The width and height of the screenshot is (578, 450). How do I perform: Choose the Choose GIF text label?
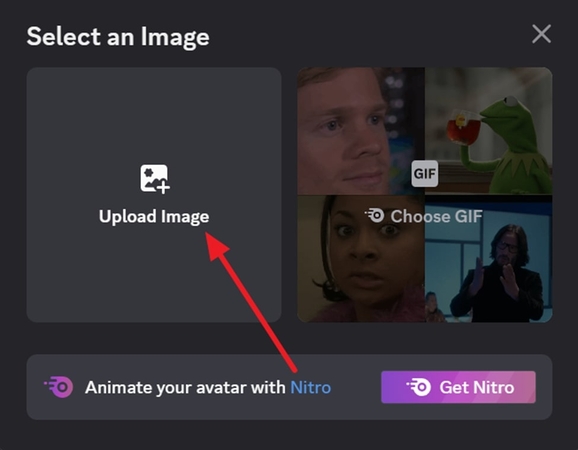point(436,216)
